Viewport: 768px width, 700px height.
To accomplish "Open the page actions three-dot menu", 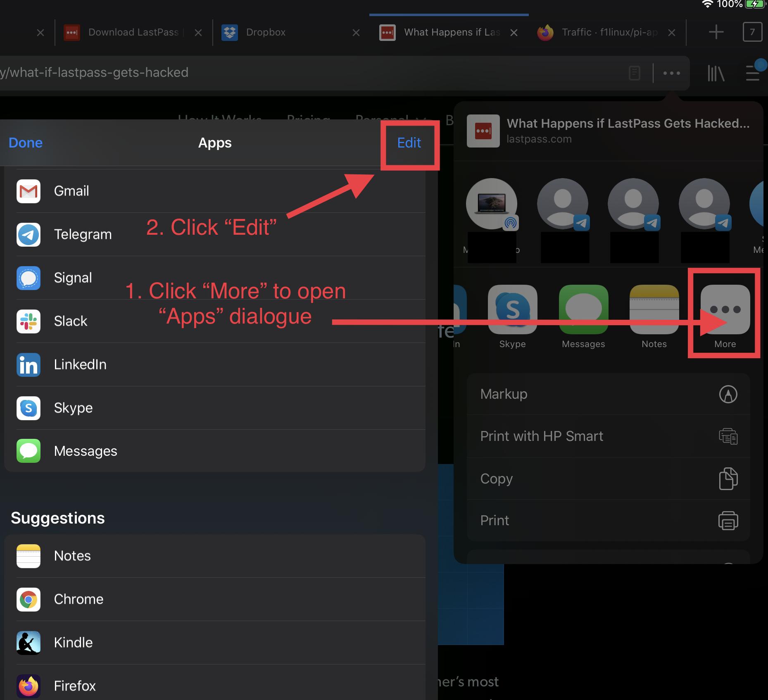I will tap(672, 73).
